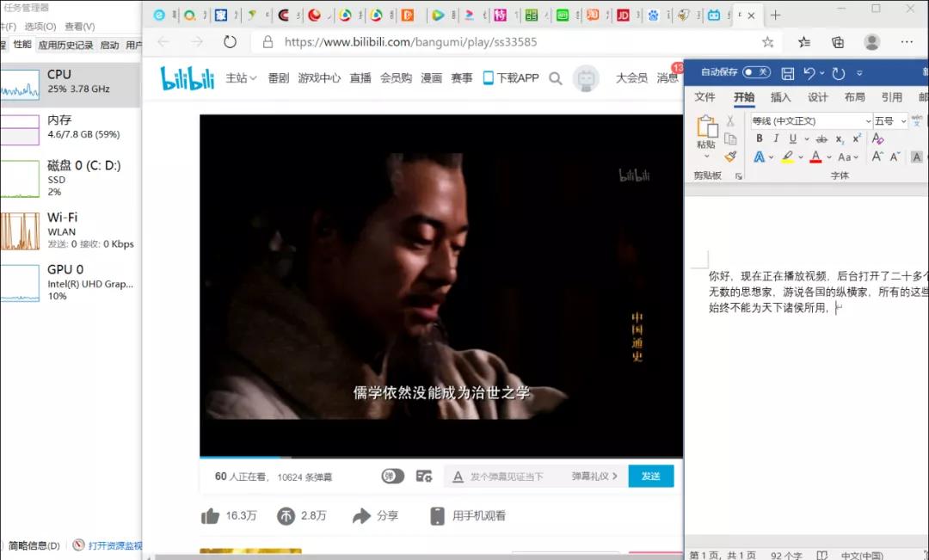Switch to the 插入 ribbon tab in Word

tap(782, 96)
